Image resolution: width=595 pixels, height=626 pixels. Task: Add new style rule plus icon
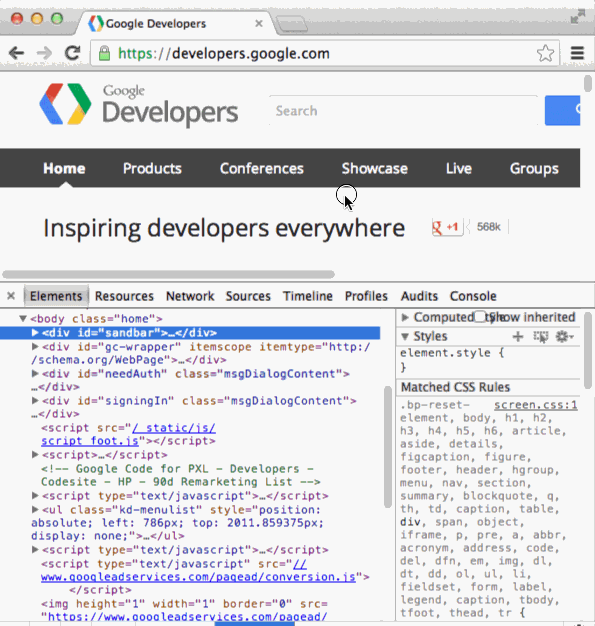click(x=518, y=337)
